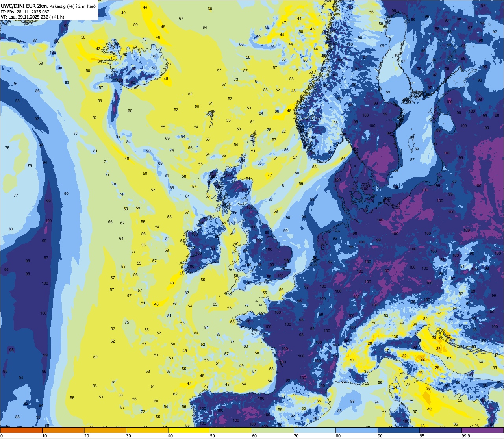Click the 'VT: Lau. 29.11.2025 23Z' line
The image size is (504, 439).
24,17
